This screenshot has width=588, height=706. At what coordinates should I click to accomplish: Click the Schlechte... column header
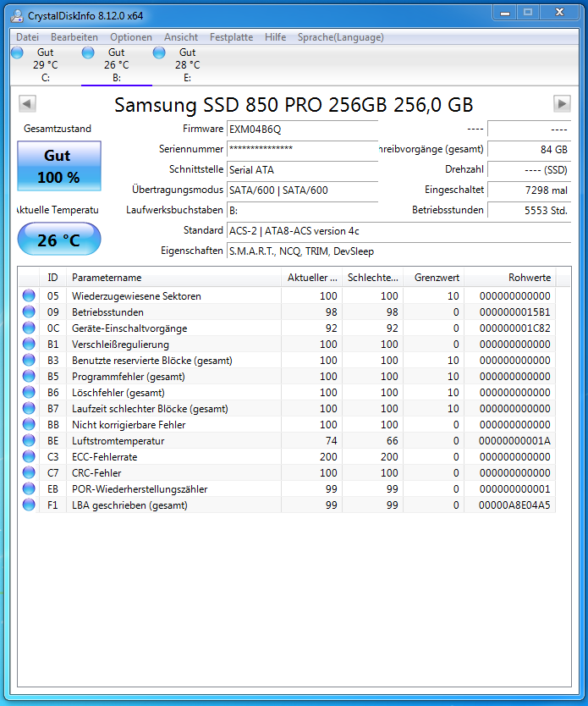(x=372, y=278)
